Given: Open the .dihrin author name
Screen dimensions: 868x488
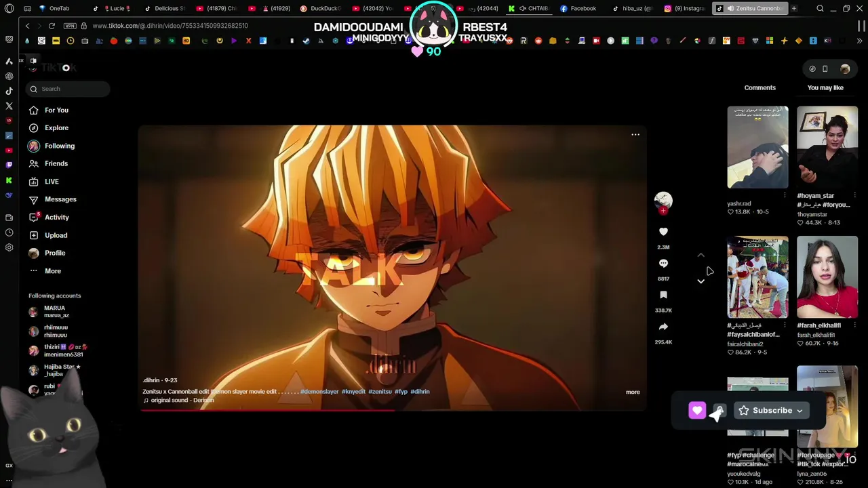Looking at the screenshot, I should [151, 380].
